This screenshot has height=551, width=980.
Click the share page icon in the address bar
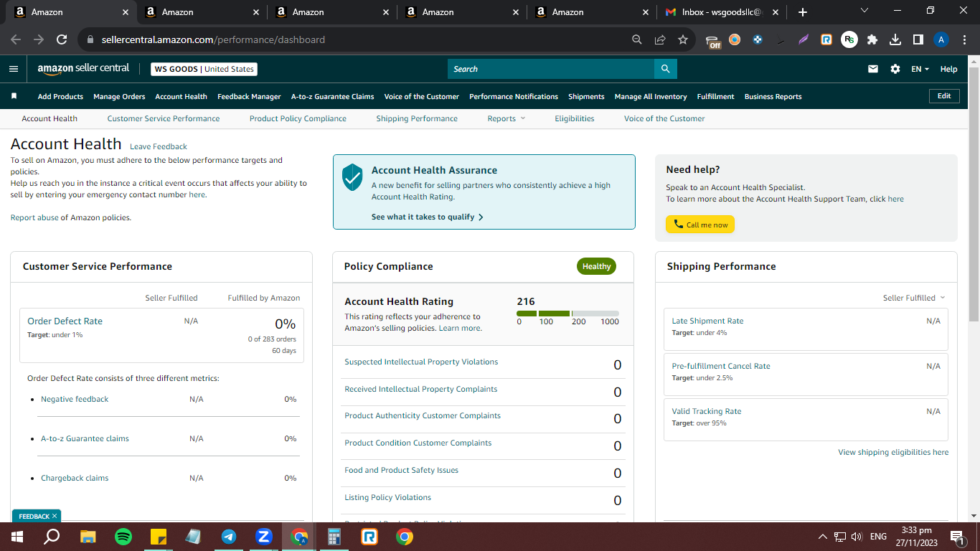point(660,39)
